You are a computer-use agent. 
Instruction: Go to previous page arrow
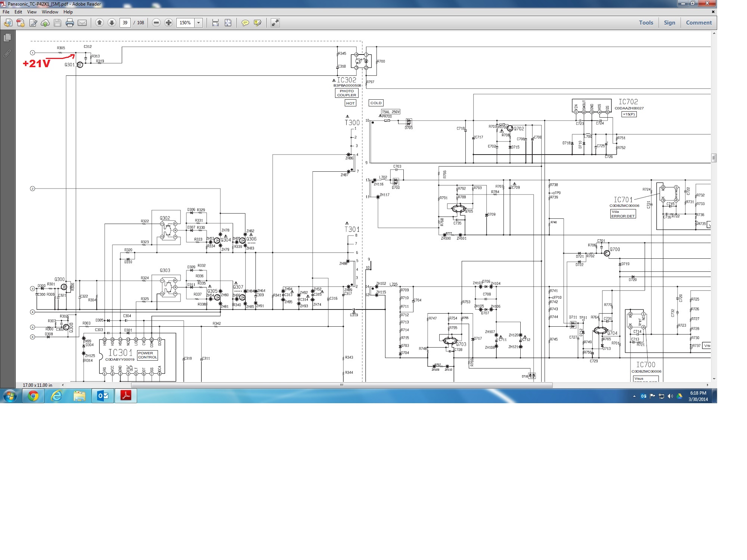point(99,23)
